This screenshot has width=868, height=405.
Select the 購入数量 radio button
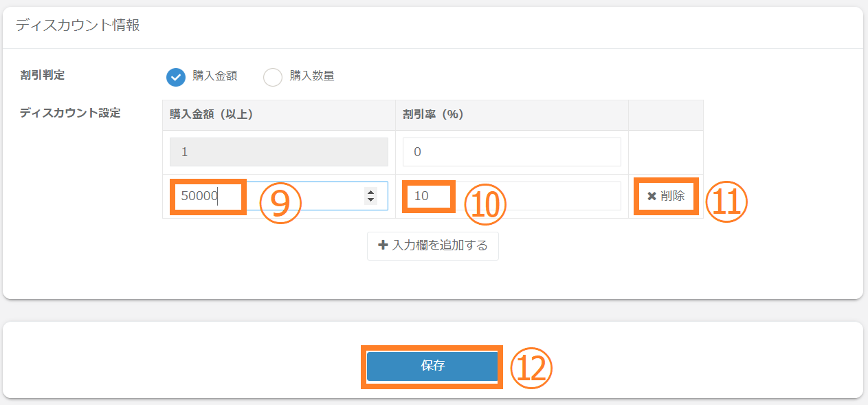(273, 77)
